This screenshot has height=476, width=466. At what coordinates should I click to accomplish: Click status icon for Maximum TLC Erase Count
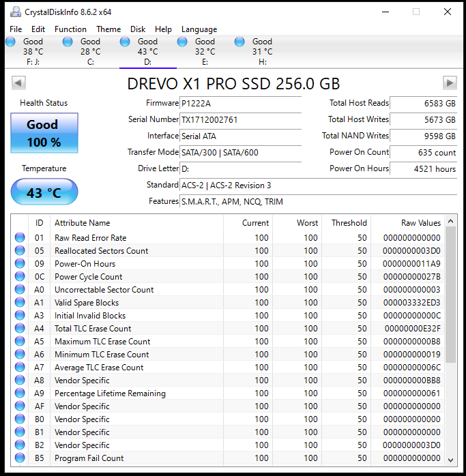point(20,341)
